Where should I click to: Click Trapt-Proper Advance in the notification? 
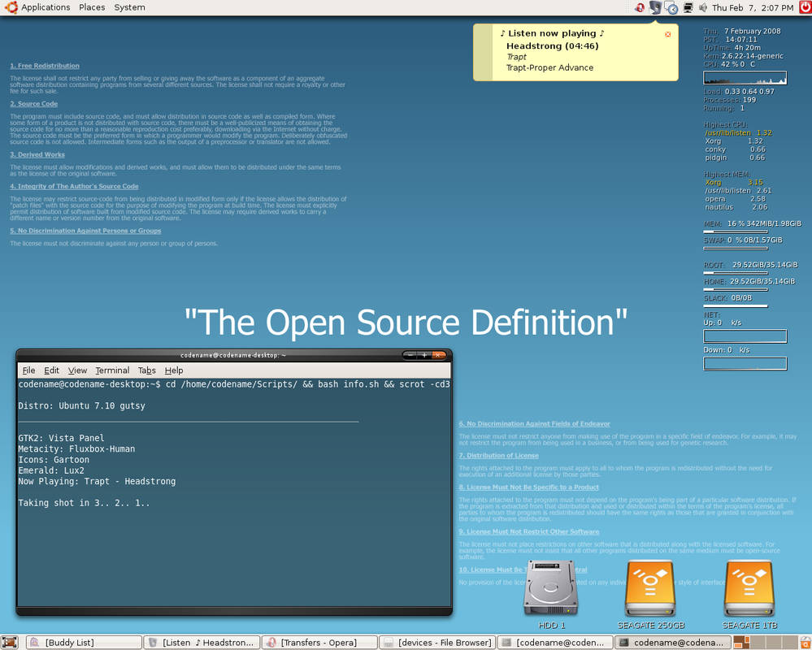[549, 67]
